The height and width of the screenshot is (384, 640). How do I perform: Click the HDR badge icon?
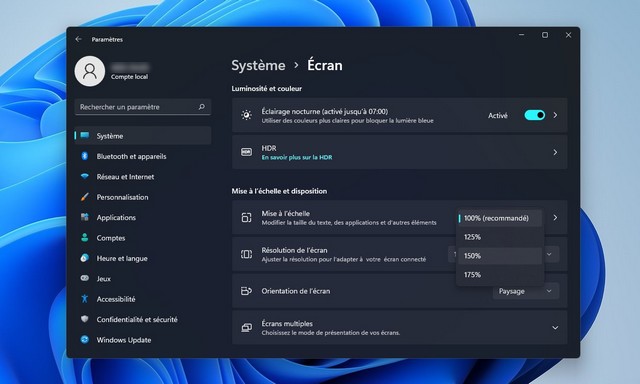click(x=246, y=152)
